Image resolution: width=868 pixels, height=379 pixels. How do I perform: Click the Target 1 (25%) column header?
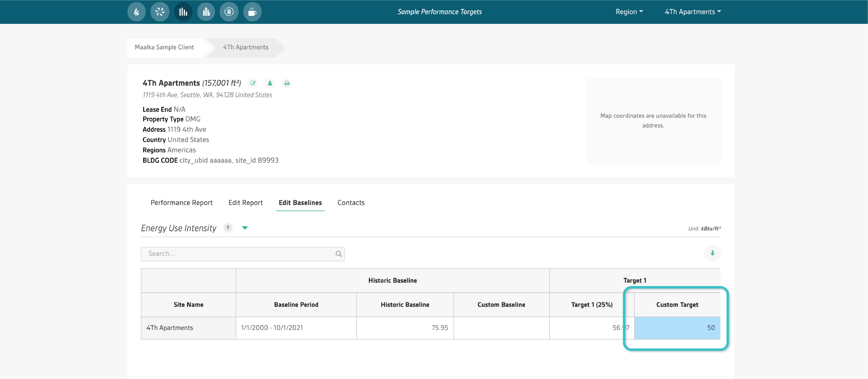[592, 305]
